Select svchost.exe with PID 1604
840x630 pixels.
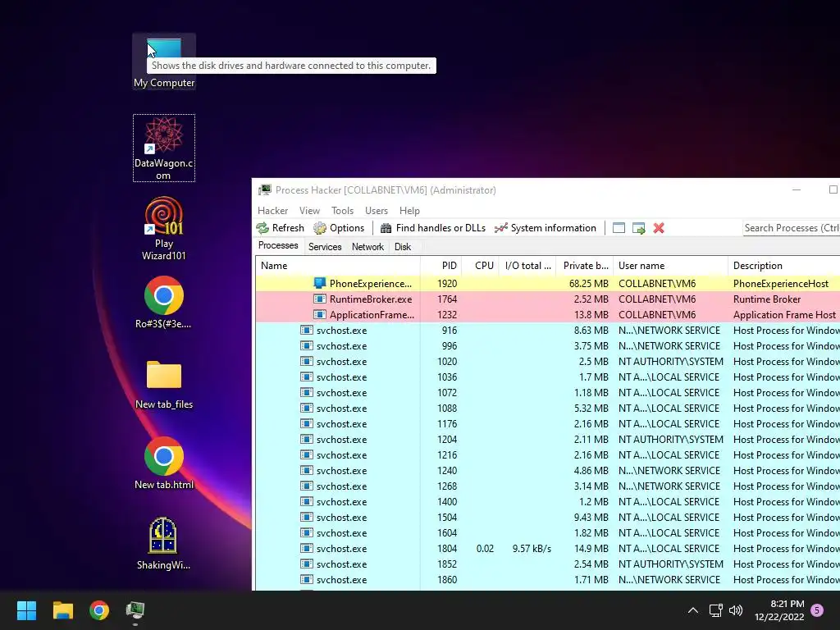tap(547, 532)
